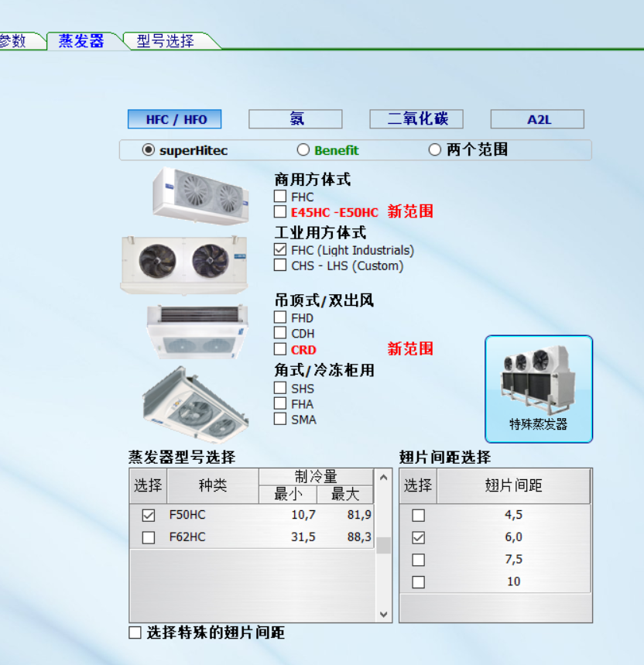This screenshot has width=644, height=665.
Task: Click the ceiling-mount dual discharge unit image
Action: click(197, 331)
